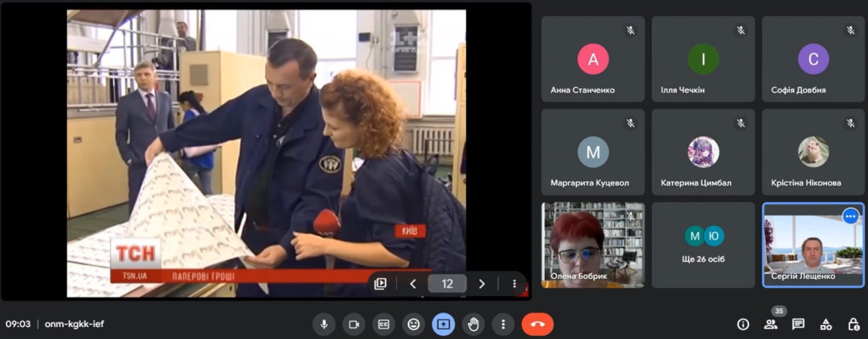Toggle closed captions

click(383, 324)
